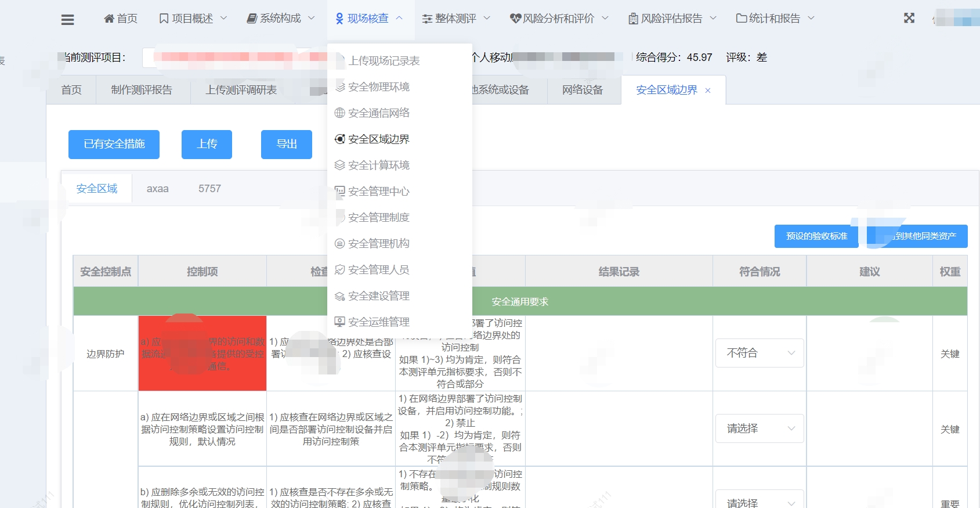Click the bookmark icon beside 项目概述
Screen dimensions: 980x508
point(164,19)
